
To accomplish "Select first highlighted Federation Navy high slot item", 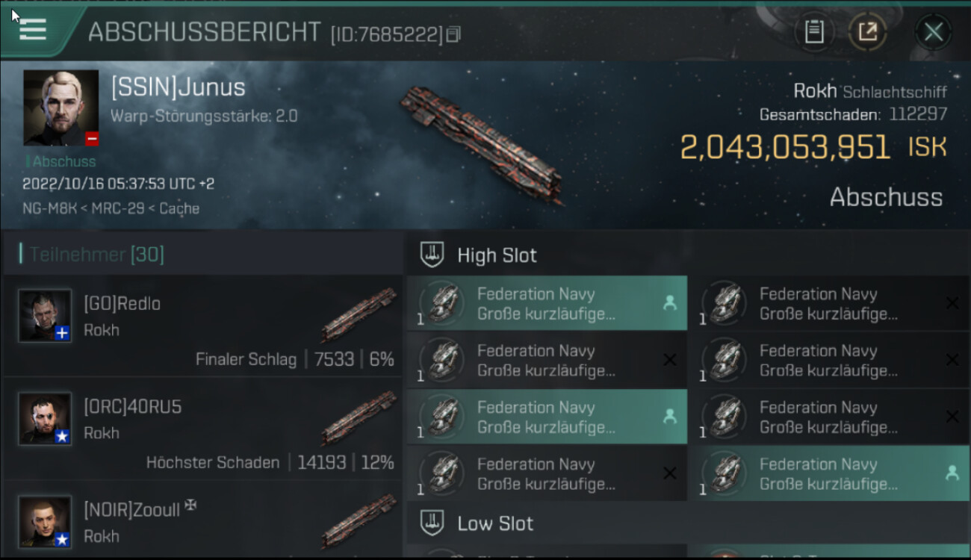I will [546, 304].
